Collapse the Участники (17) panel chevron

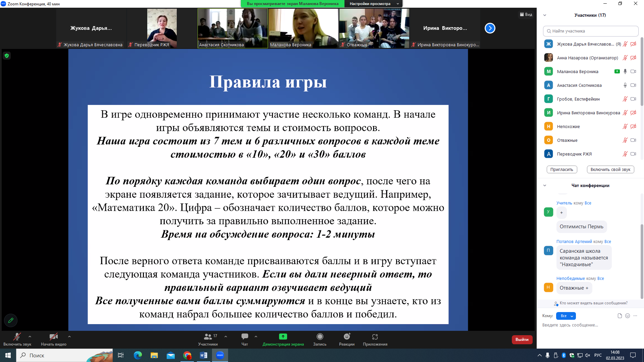coord(545,15)
